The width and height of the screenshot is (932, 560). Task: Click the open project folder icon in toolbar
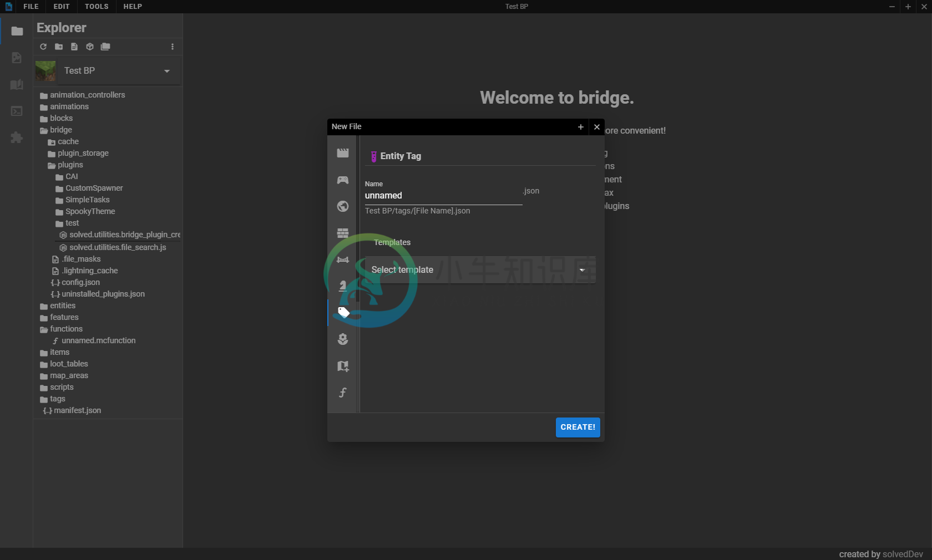tap(105, 47)
